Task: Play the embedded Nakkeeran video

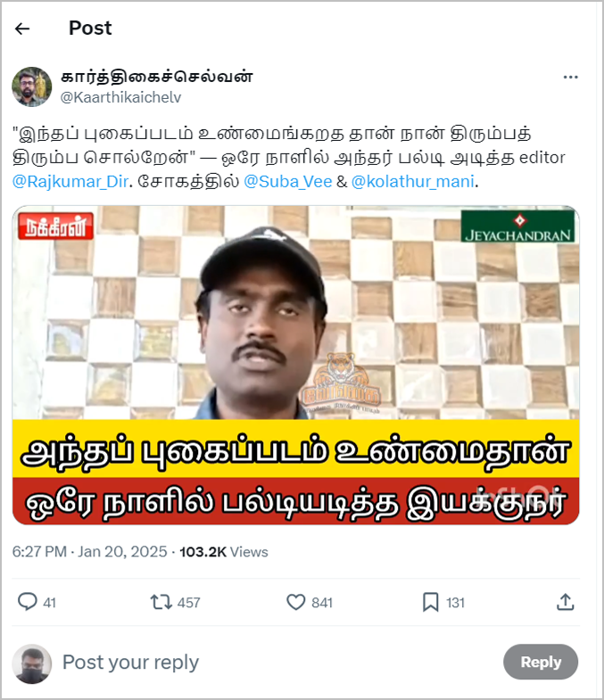Action: click(x=295, y=366)
